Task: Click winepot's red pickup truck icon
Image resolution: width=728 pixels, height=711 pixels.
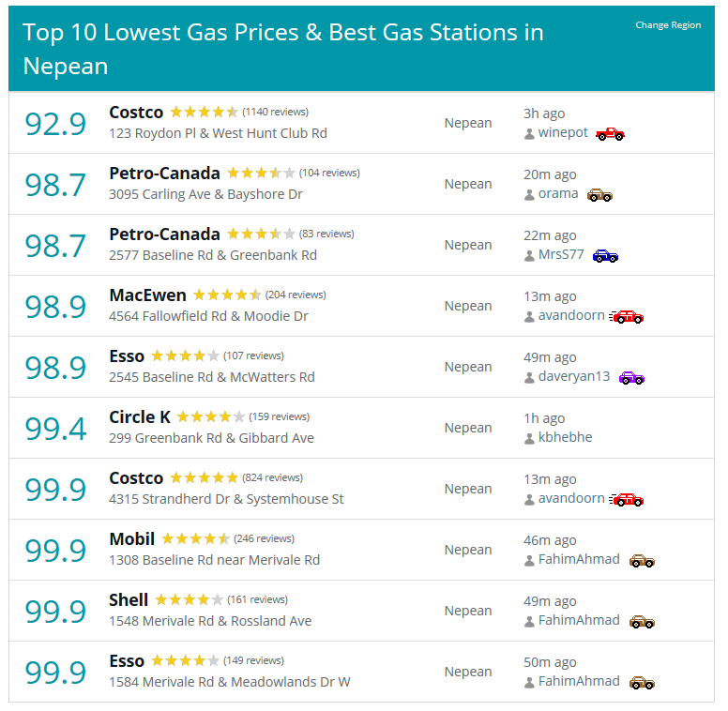Action: (610, 134)
